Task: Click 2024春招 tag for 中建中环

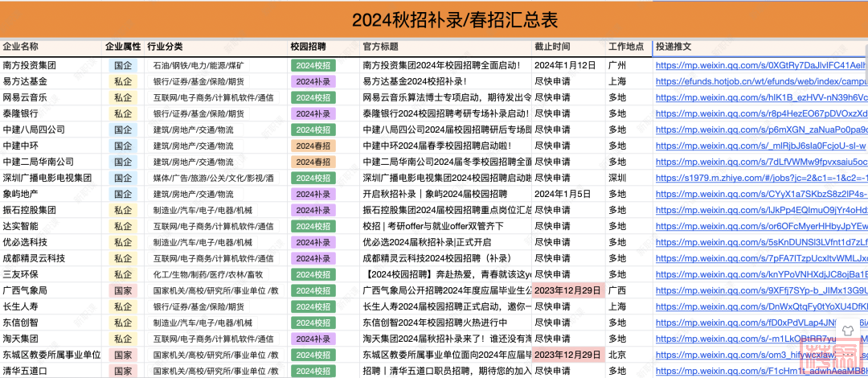Action: 313,146
